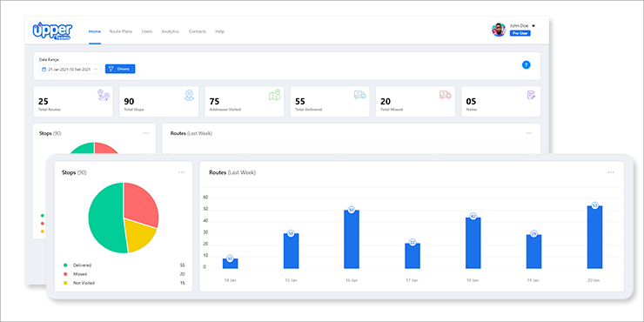Go to the Users tab
The width and height of the screenshot is (644, 322).
[147, 31]
